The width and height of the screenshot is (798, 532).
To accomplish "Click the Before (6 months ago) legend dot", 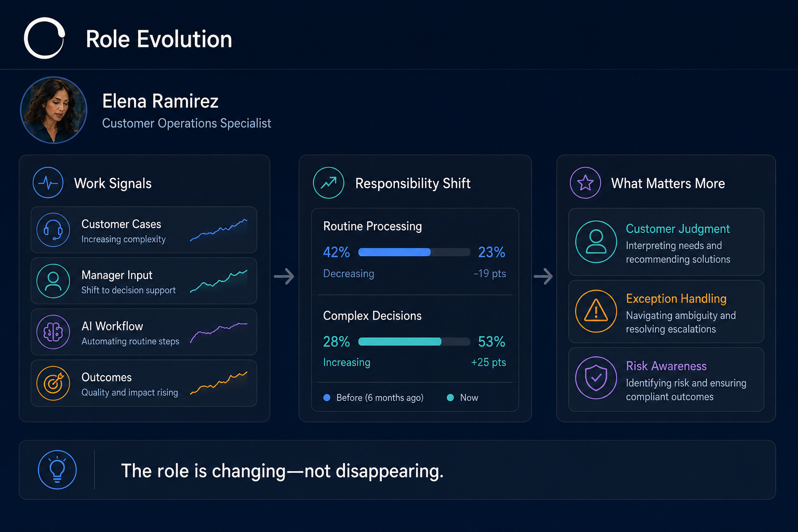I will (327, 397).
